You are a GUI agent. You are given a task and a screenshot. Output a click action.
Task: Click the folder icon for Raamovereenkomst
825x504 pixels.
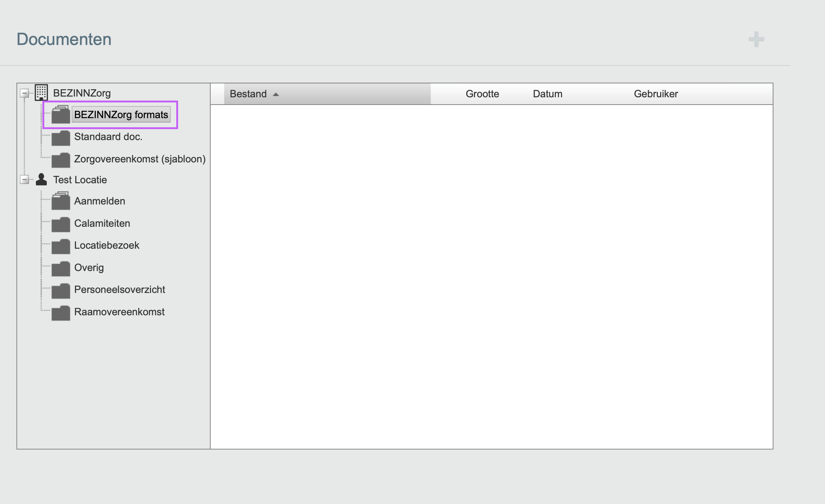point(61,313)
